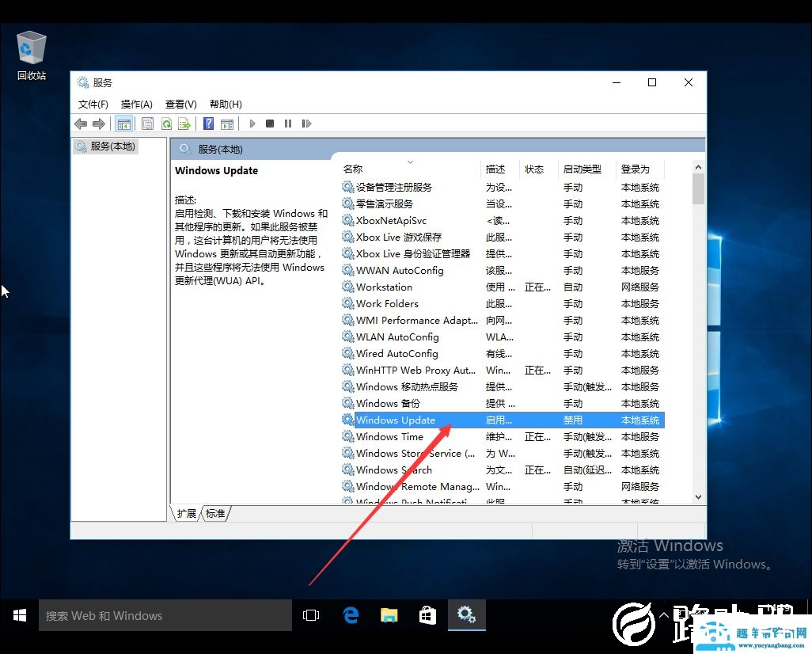Select the 设备管理注册服务 row
Screen dimensions: 812x654
503,188
